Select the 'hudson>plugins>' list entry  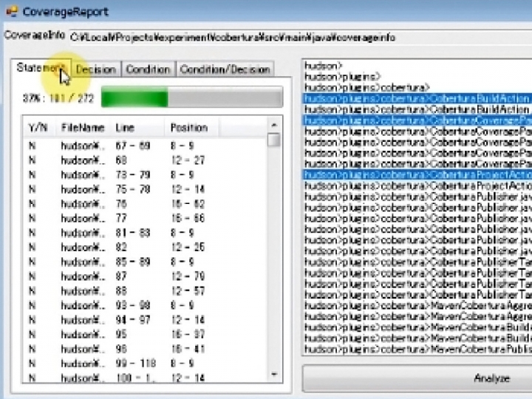coord(417,77)
